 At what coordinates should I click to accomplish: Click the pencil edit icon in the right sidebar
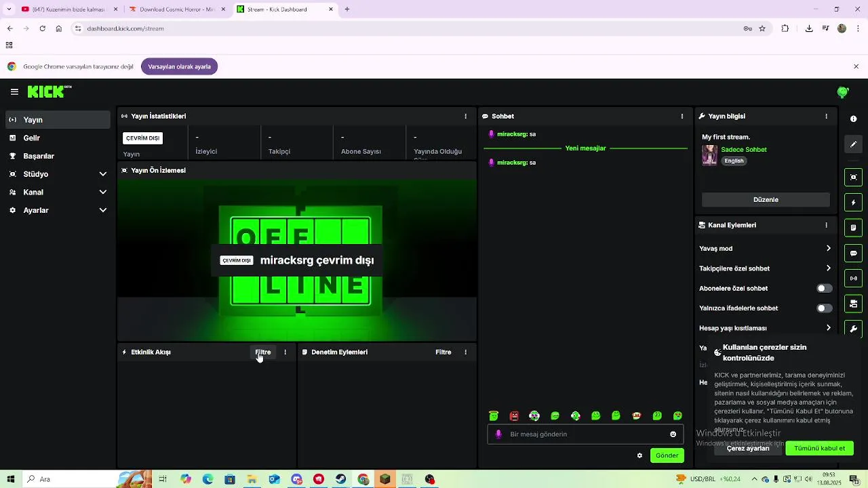(853, 144)
